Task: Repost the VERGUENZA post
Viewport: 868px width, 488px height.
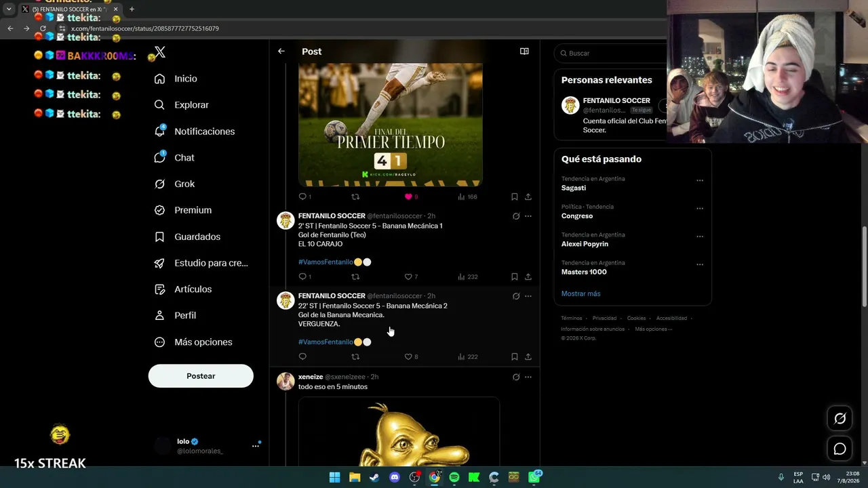Action: coord(355,357)
